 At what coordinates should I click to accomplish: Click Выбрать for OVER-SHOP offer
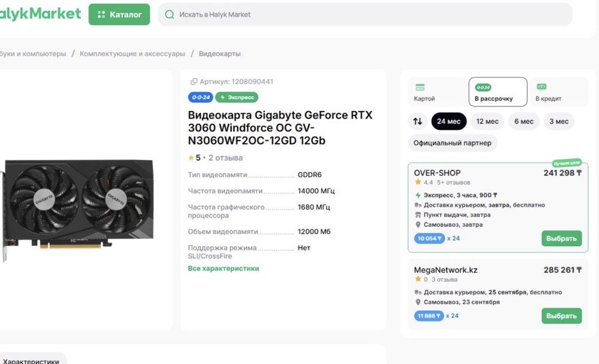(x=562, y=238)
